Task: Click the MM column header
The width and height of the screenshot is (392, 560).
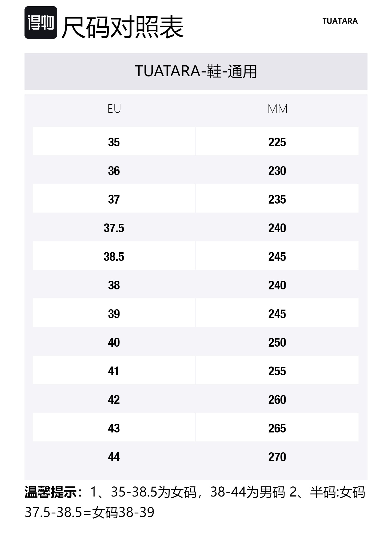Action: pyautogui.click(x=277, y=109)
